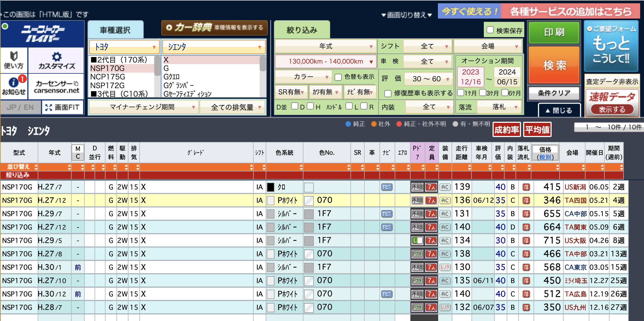Click the play icon on カー辞典 banner
644x321 pixels.
tap(169, 28)
